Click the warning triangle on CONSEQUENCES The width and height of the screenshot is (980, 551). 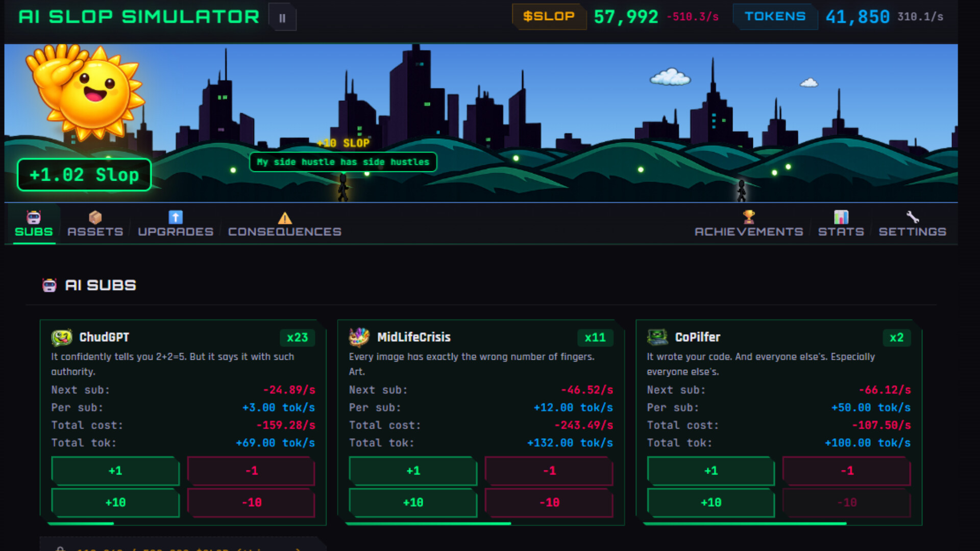point(284,219)
